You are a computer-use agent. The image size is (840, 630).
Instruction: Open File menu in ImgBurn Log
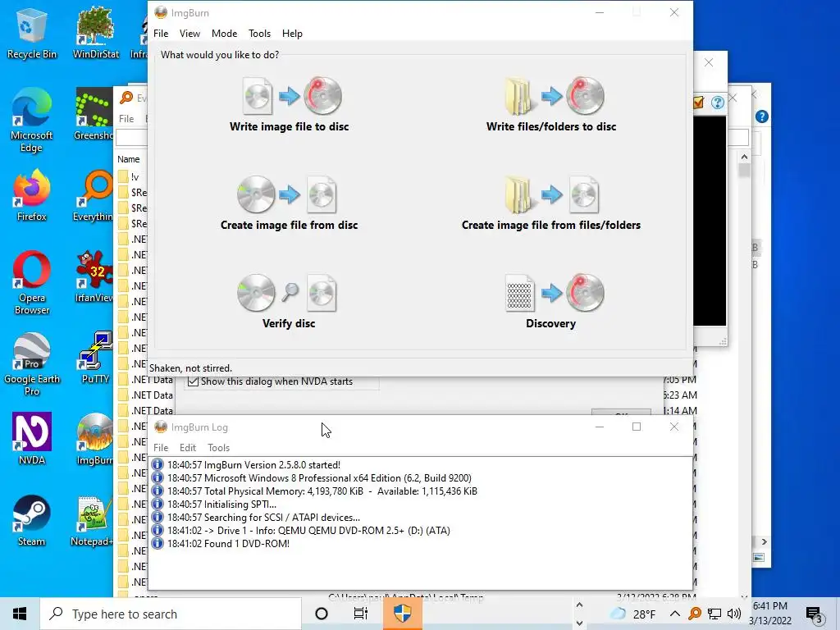tap(161, 447)
